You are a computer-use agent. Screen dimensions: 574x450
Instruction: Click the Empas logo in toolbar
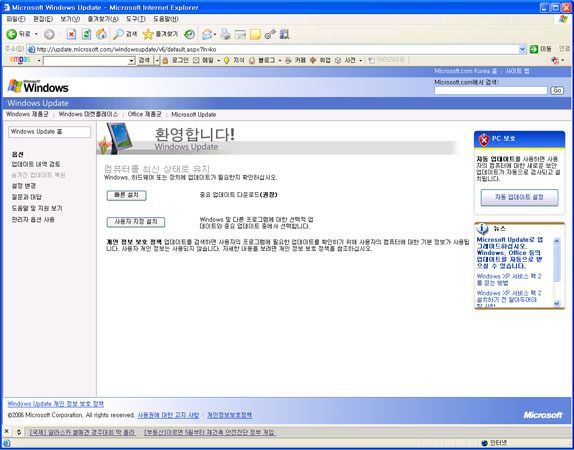click(x=20, y=60)
